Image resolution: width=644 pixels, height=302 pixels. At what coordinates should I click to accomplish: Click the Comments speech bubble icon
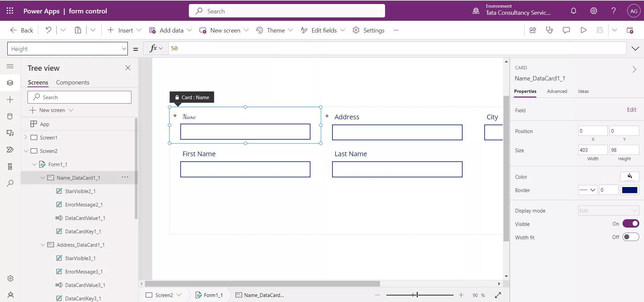click(x=567, y=30)
